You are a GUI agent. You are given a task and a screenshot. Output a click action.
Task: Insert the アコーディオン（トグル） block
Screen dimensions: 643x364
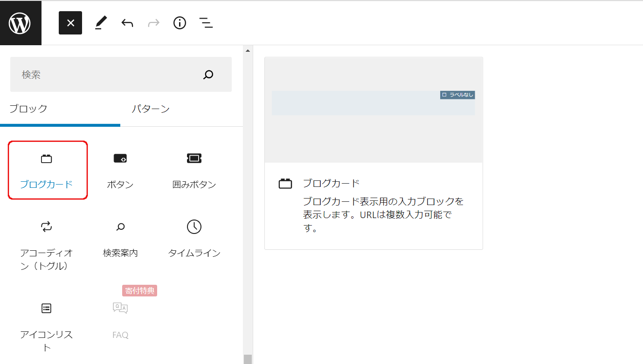(47, 245)
